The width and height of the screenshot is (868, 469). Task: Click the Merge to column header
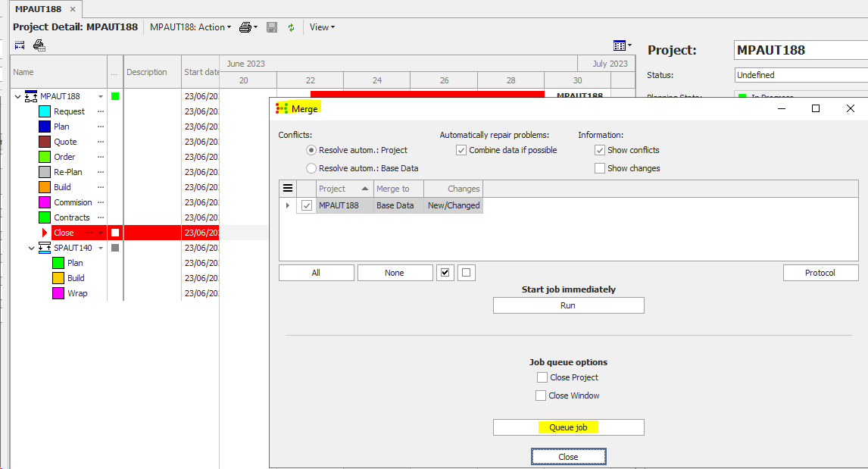click(398, 189)
